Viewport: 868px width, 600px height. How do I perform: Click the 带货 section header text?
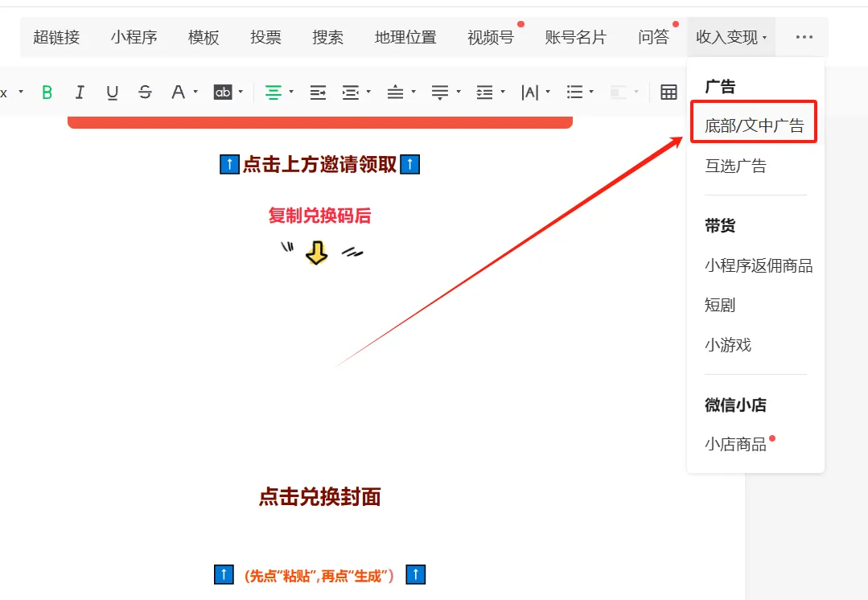(x=720, y=225)
